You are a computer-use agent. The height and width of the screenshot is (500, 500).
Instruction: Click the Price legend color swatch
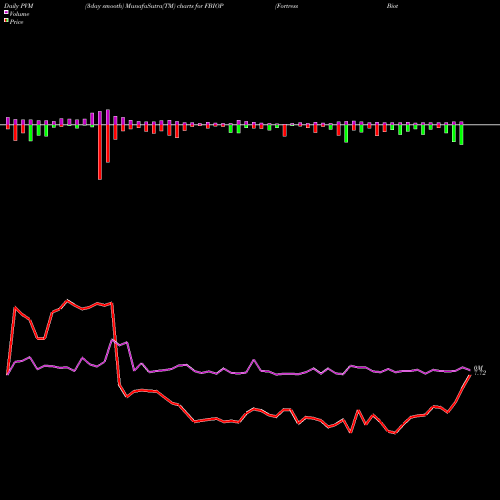(6, 21)
